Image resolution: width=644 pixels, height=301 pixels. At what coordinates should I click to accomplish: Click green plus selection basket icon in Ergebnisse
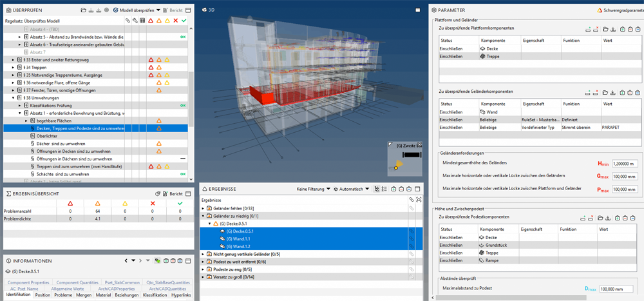coord(393,189)
